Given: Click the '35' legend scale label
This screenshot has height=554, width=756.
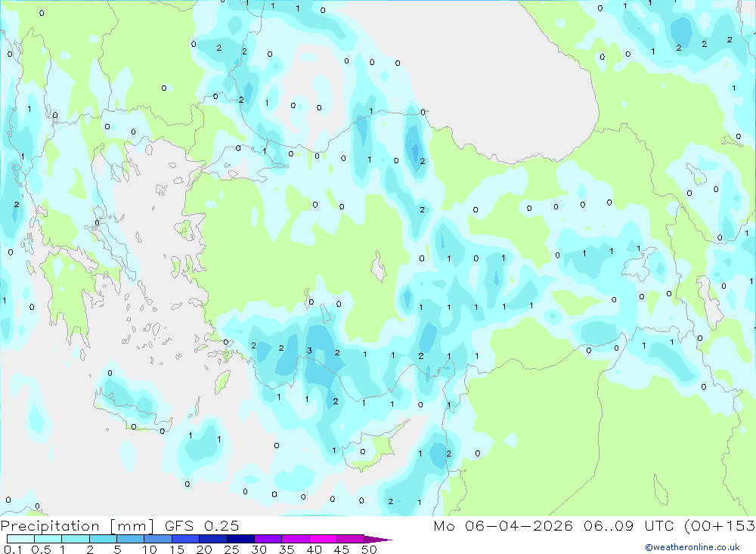Looking at the screenshot, I should click(x=287, y=549).
